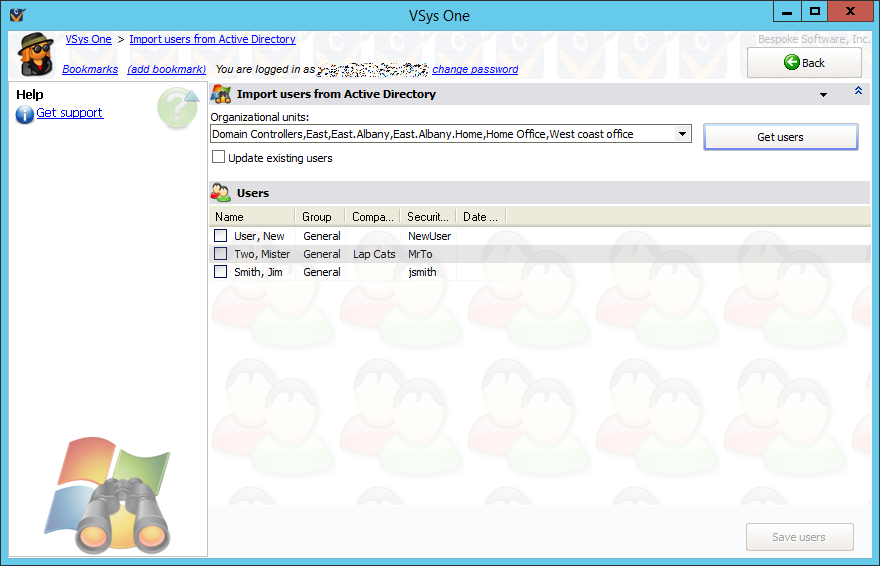Tick the checkbox for Two, Mister

coord(221,254)
